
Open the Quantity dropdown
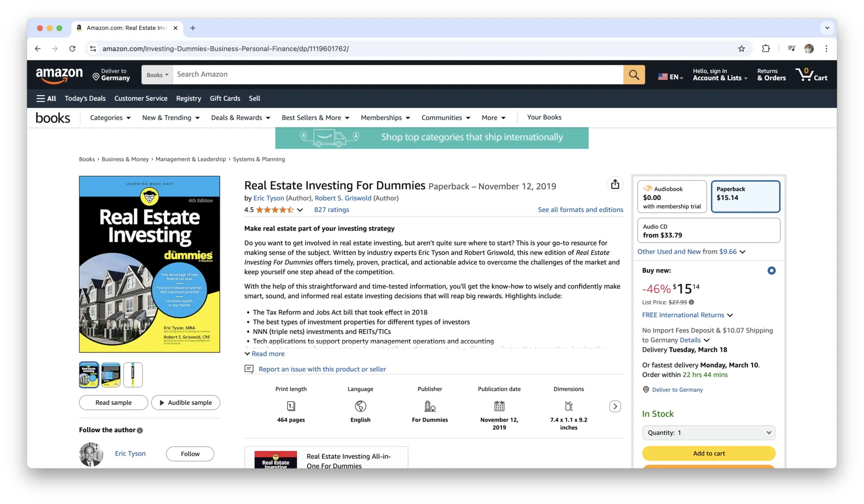[708, 433]
